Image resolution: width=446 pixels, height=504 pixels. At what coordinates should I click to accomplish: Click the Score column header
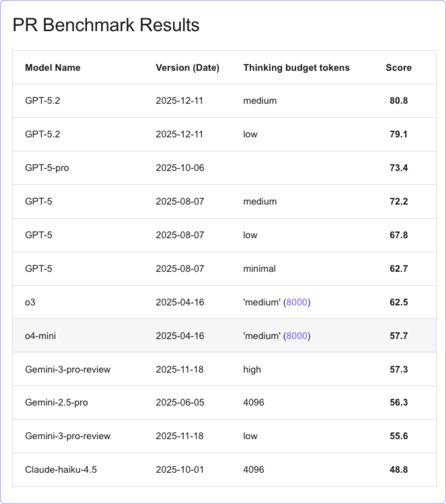pyautogui.click(x=399, y=68)
